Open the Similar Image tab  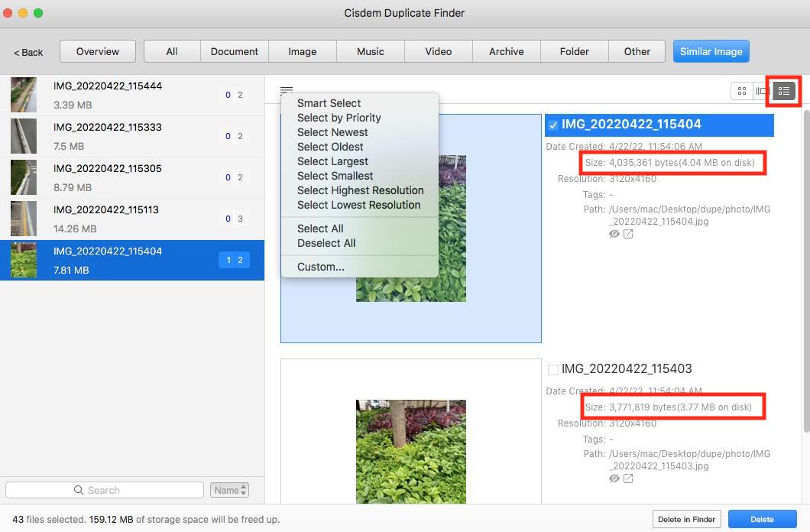click(x=711, y=51)
